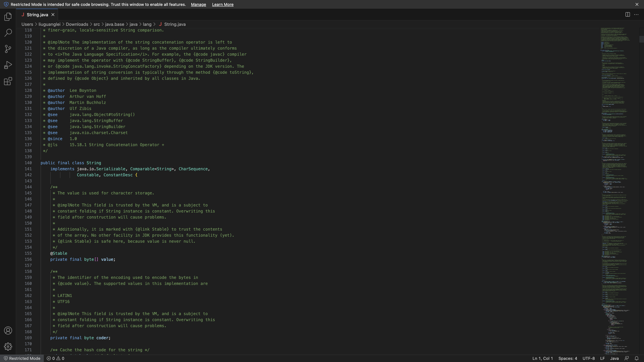This screenshot has width=644, height=362.
Task: Change the Java language mode
Action: [614, 358]
